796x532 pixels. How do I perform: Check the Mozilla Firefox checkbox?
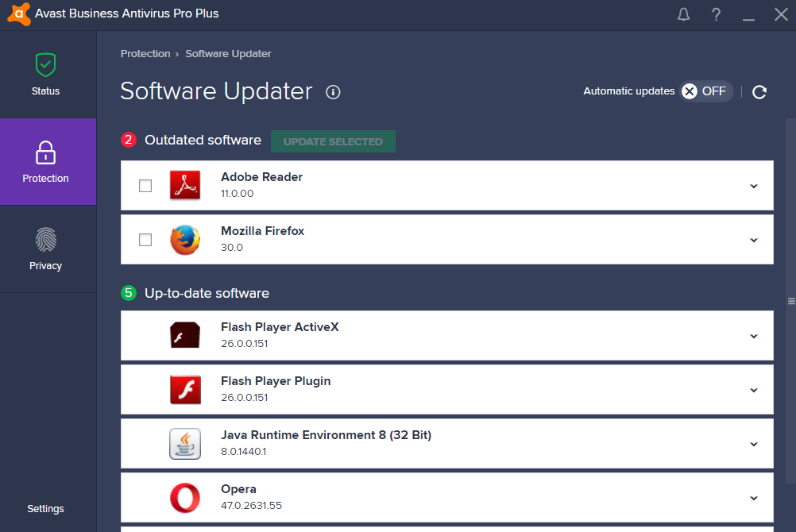(145, 240)
